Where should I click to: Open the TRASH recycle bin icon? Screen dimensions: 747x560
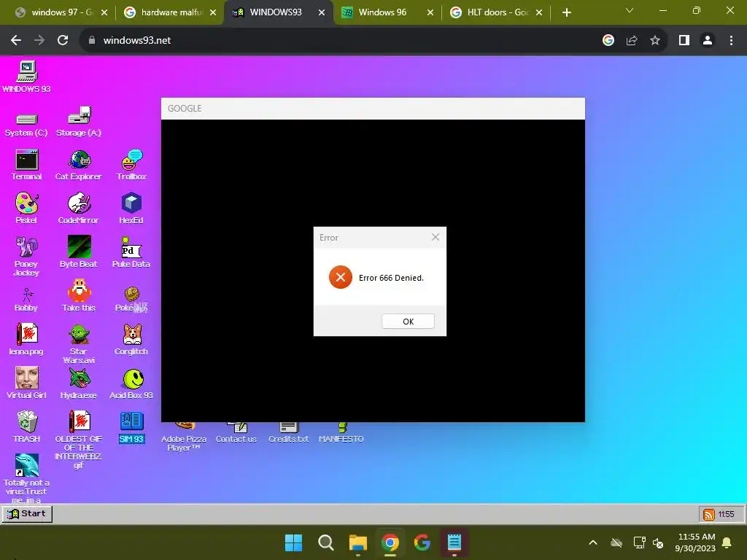point(27,427)
